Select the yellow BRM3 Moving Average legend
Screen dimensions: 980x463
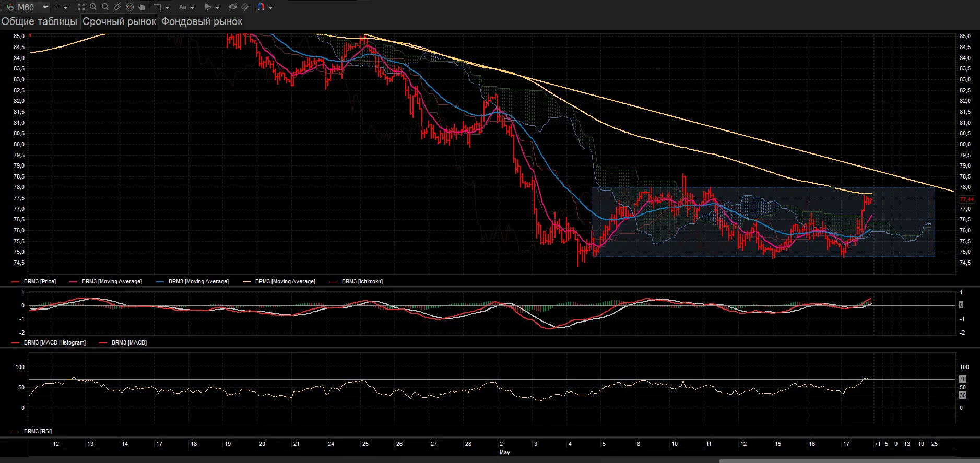pyautogui.click(x=279, y=281)
